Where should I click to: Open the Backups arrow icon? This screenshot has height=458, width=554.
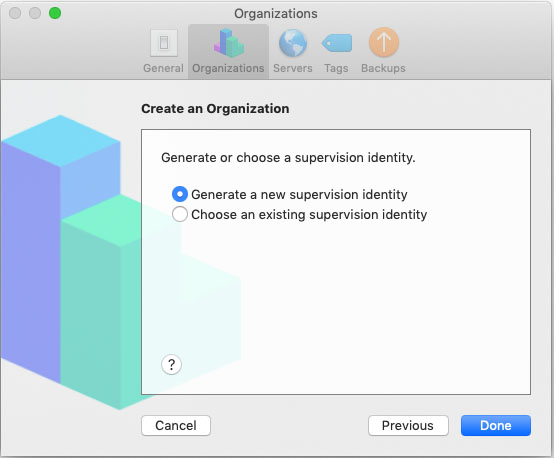coord(384,42)
